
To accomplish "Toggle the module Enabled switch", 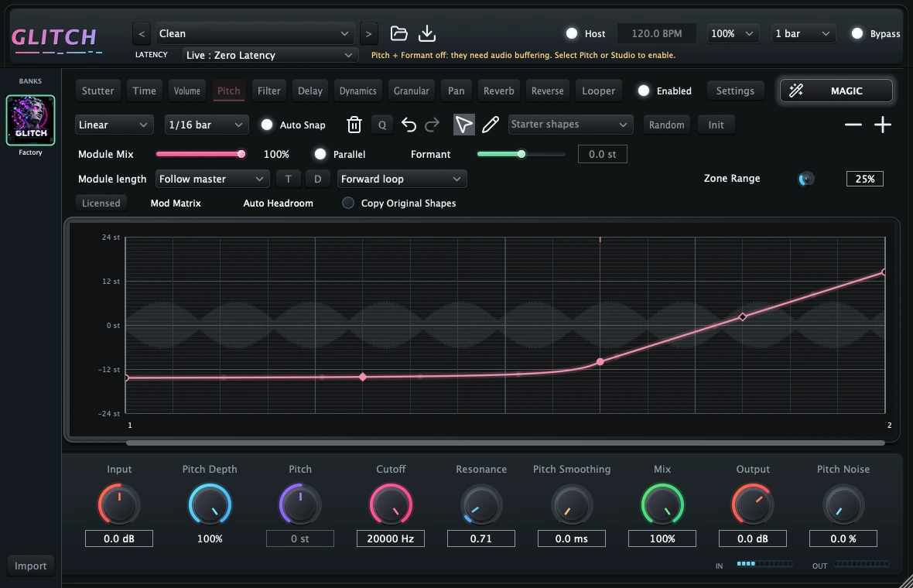I will point(644,91).
